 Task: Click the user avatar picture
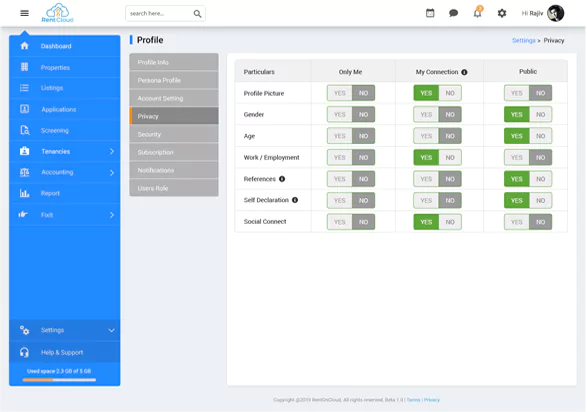(556, 13)
